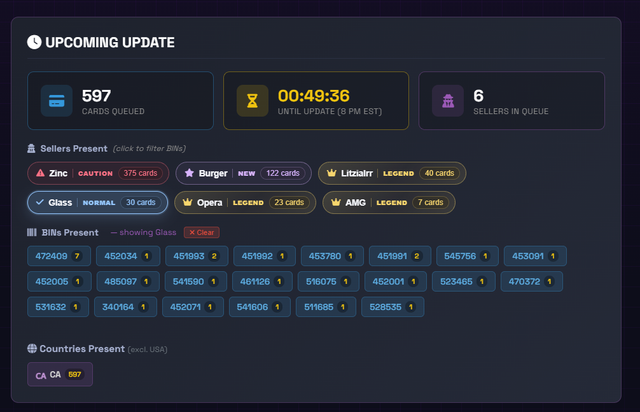Filter BINs by seller AMG
Screen dimensions: 640x412
coord(389,202)
